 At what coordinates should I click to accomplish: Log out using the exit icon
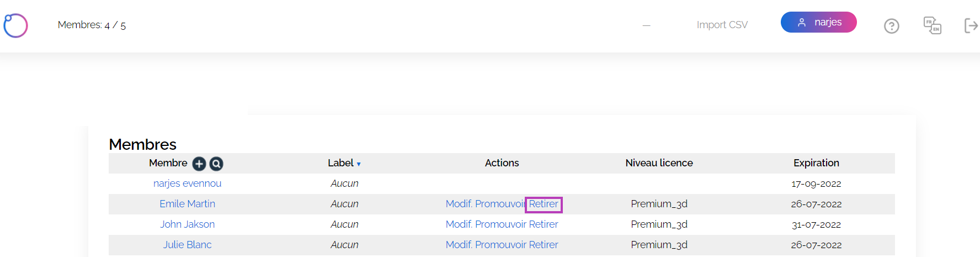click(971, 25)
